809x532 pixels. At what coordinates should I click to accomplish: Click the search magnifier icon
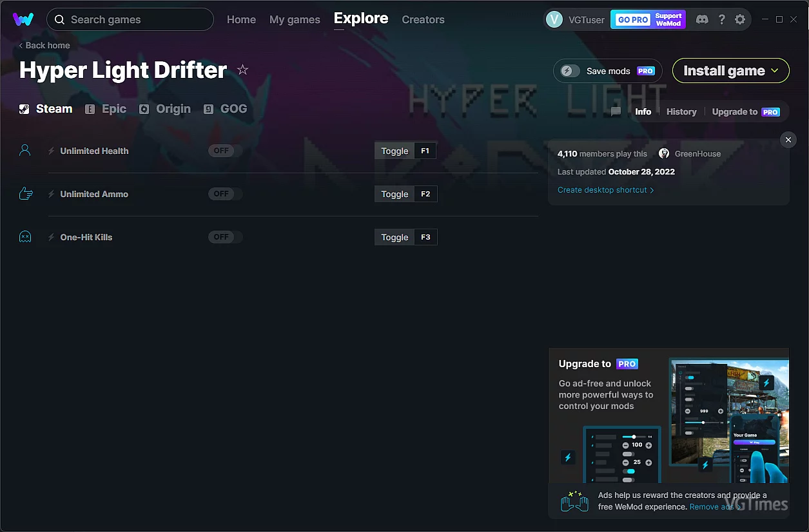[59, 20]
